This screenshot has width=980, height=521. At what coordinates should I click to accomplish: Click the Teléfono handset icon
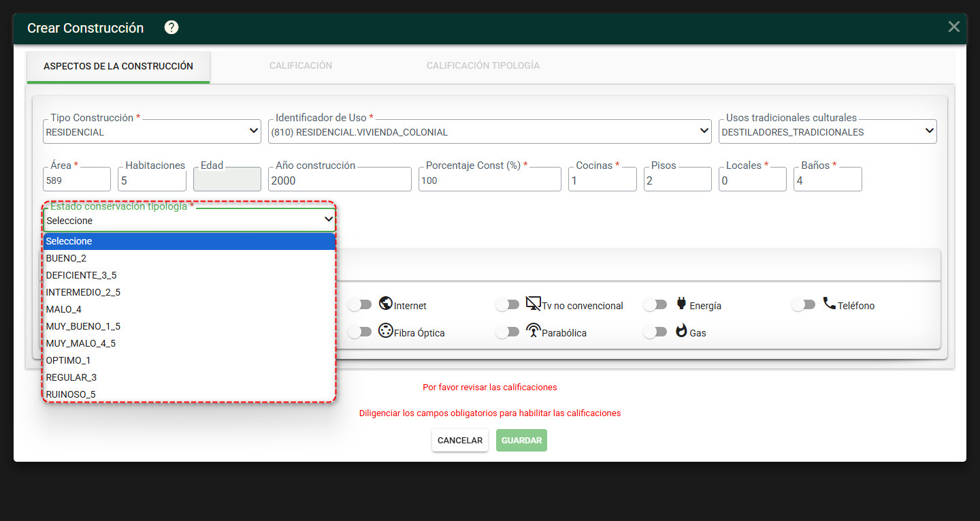click(829, 304)
